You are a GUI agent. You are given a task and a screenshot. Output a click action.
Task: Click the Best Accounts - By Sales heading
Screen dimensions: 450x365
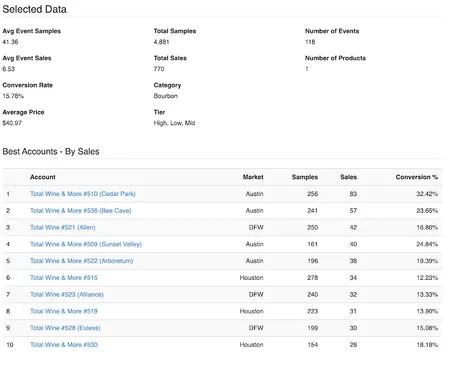(51, 151)
